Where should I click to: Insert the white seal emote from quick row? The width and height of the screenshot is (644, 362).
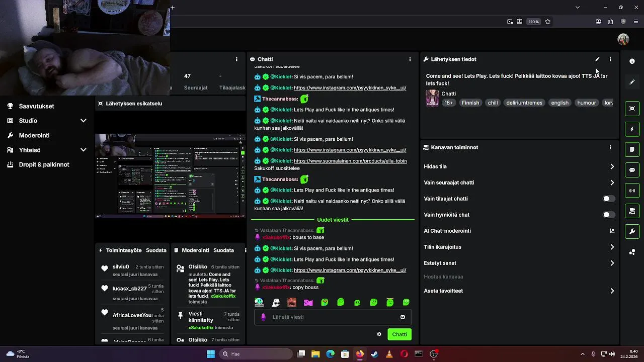276,302
